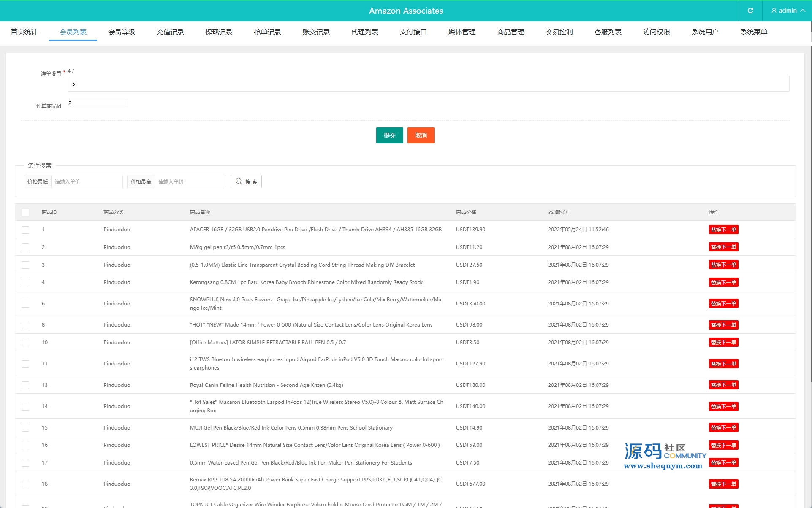Check the box for M&g gel pen row
812x508 pixels.
[x=25, y=247]
